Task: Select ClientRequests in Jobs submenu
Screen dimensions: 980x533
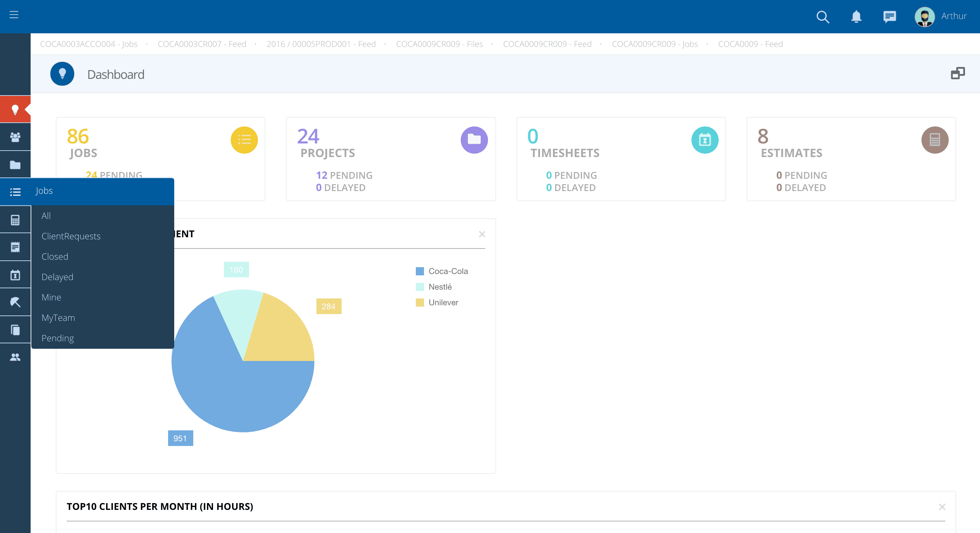Action: (x=71, y=236)
